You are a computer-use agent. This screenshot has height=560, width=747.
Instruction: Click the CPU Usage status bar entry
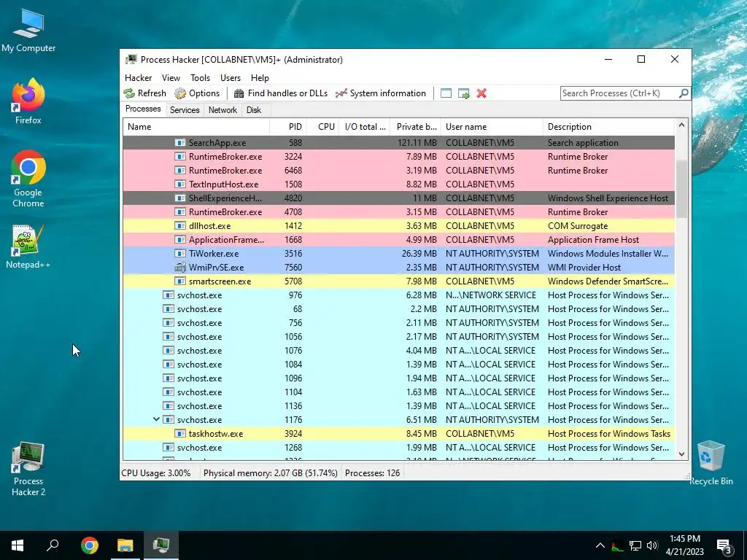coord(156,472)
